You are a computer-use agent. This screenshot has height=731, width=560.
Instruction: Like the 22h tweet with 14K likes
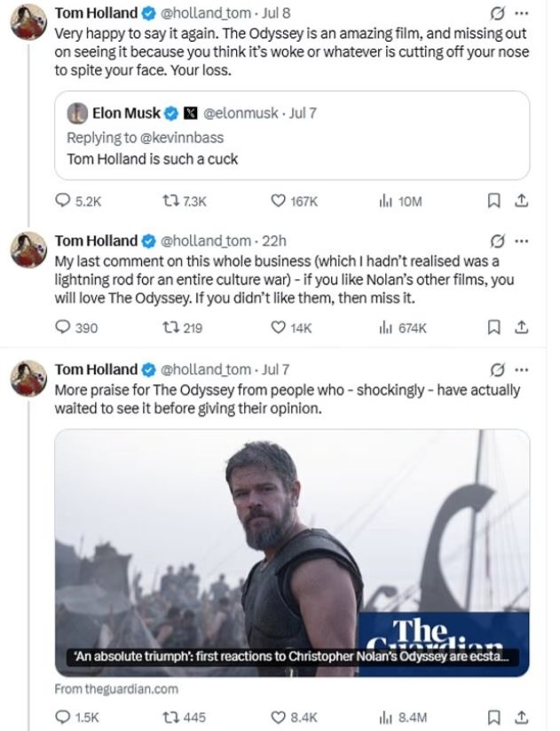[x=291, y=327]
